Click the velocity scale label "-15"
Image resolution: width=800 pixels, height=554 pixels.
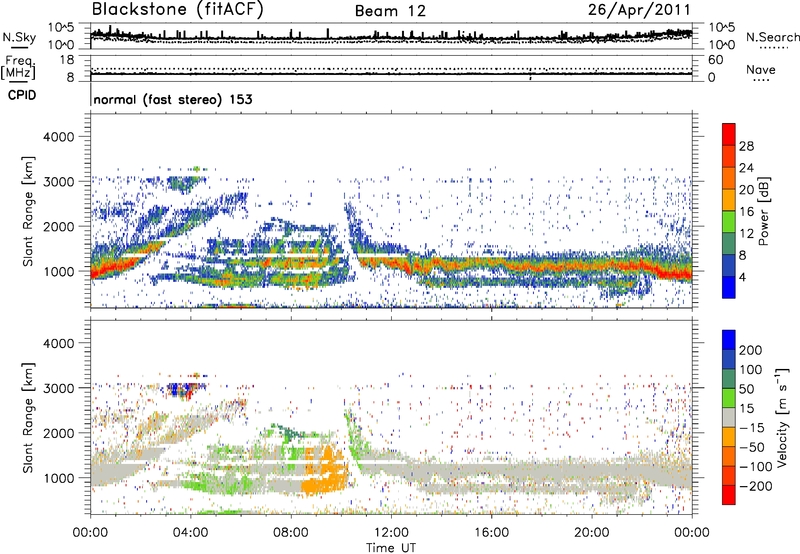pyautogui.click(x=752, y=428)
